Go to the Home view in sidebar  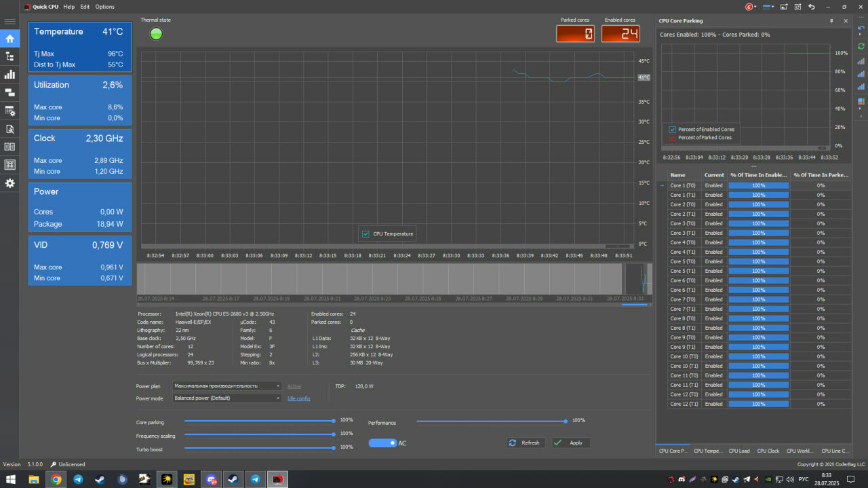(9, 39)
